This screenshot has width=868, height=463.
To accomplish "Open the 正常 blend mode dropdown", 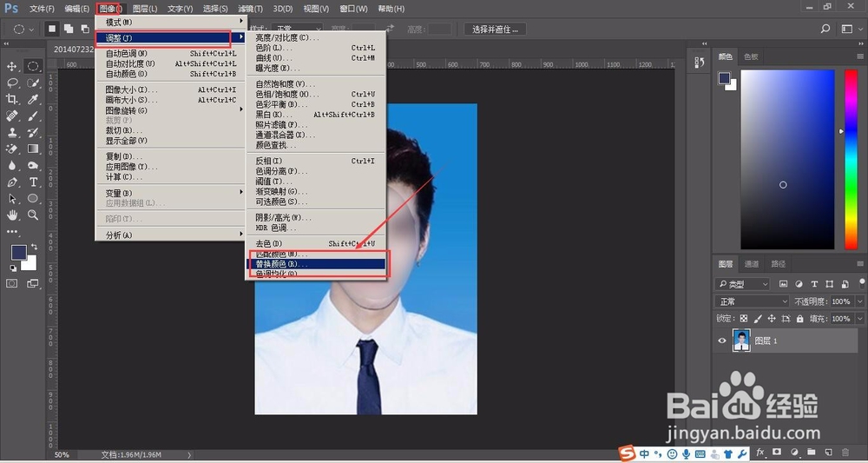I will tap(752, 301).
